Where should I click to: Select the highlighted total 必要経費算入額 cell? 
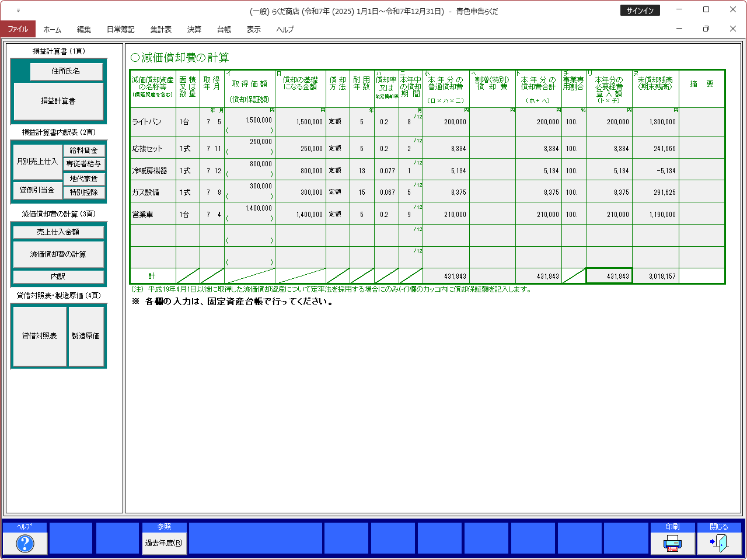(x=609, y=276)
